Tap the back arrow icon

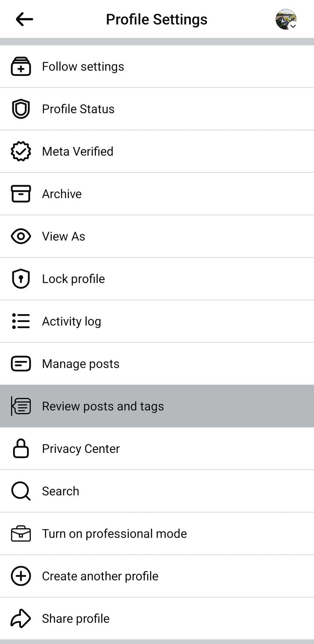[x=24, y=19]
